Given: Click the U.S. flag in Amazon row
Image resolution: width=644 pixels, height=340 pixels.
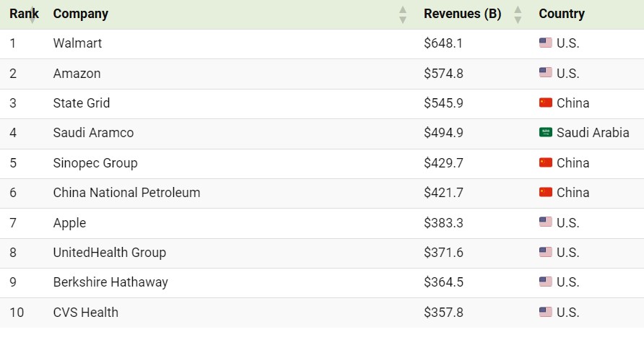Looking at the screenshot, I should (x=545, y=73).
